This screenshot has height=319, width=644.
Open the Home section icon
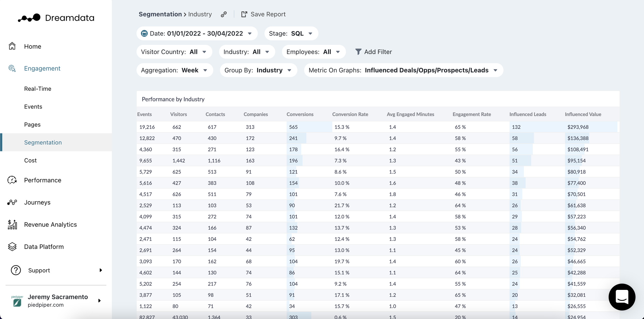tap(12, 46)
